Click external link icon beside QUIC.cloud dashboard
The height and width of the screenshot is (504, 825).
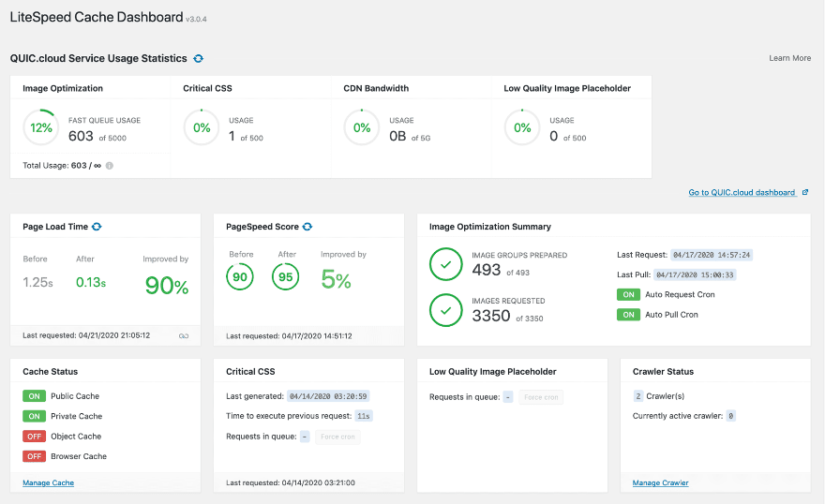tap(804, 193)
